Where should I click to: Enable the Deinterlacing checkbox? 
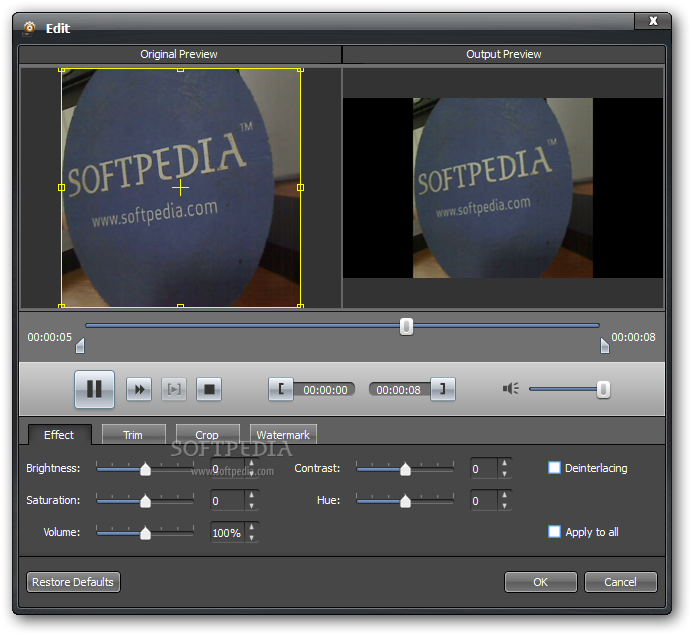coord(554,468)
